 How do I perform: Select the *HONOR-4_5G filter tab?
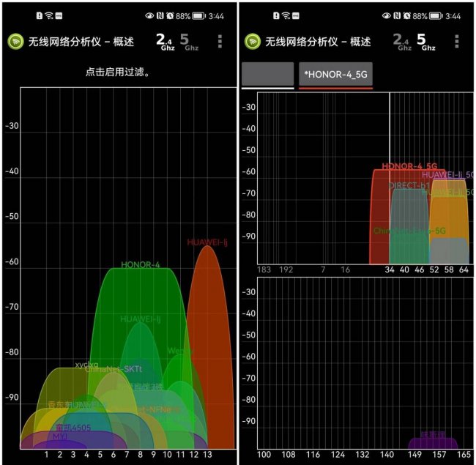335,75
